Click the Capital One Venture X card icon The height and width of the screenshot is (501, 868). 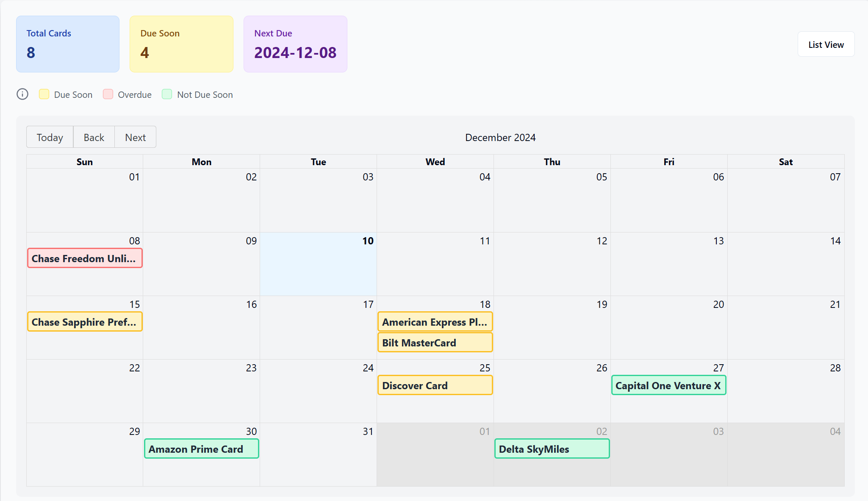pyautogui.click(x=669, y=385)
